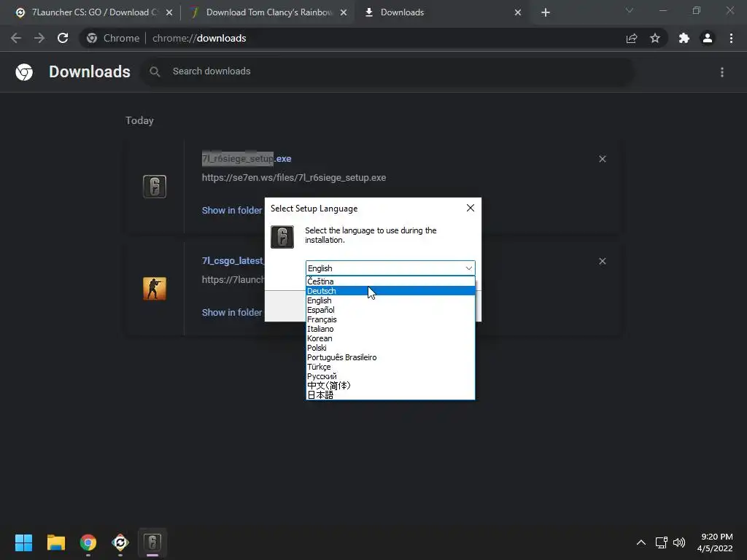Click the se7en.ws r6siege setup URL
Image resolution: width=747 pixels, height=560 pixels.
294,178
